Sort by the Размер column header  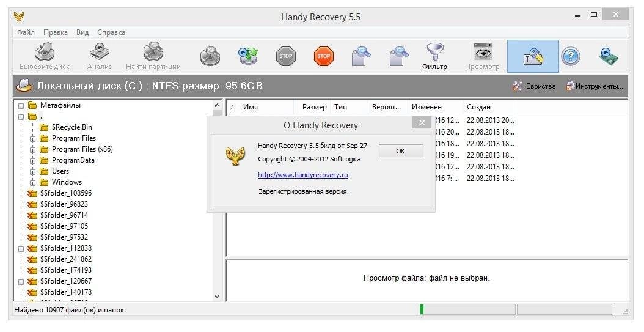[x=314, y=107]
